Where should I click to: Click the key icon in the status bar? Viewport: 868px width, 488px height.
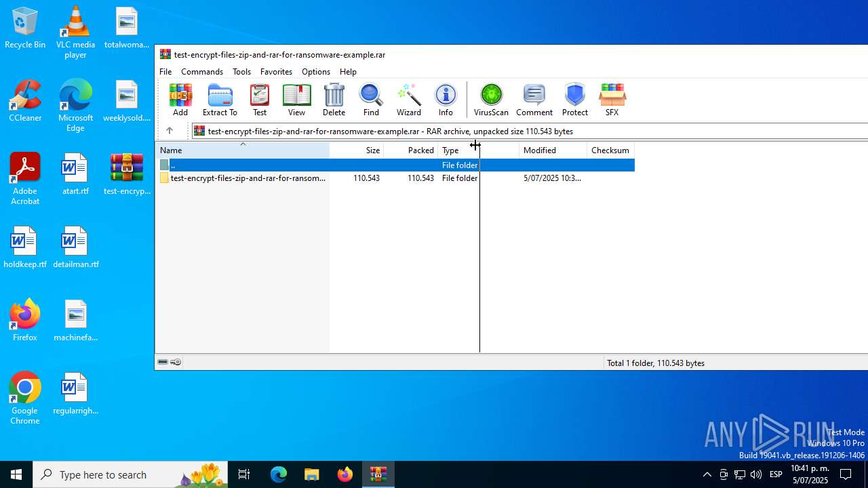[x=176, y=362]
